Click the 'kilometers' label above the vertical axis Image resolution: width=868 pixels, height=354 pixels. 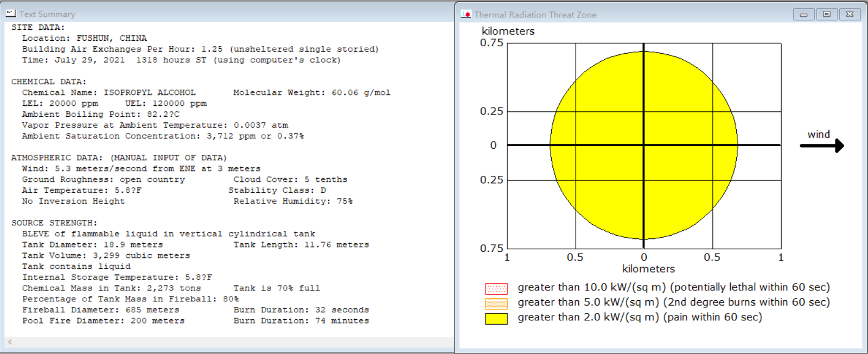(x=508, y=31)
